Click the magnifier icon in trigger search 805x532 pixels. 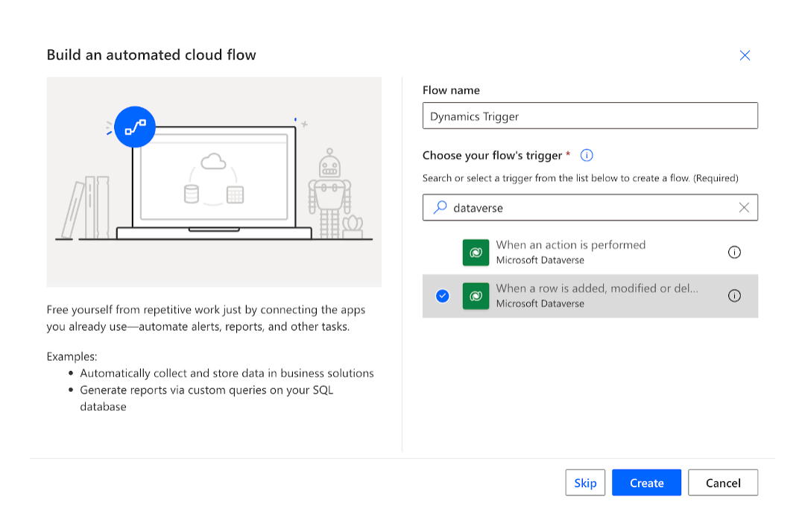(441, 208)
